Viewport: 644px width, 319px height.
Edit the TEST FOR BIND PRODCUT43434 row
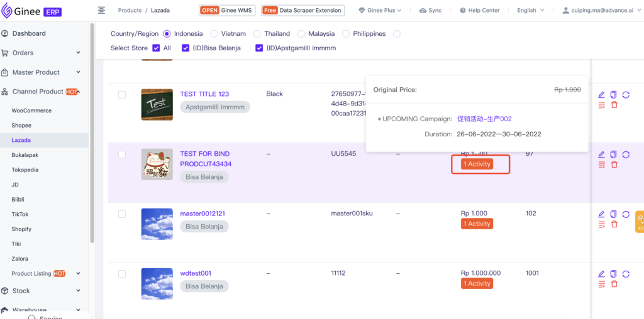coord(601,154)
